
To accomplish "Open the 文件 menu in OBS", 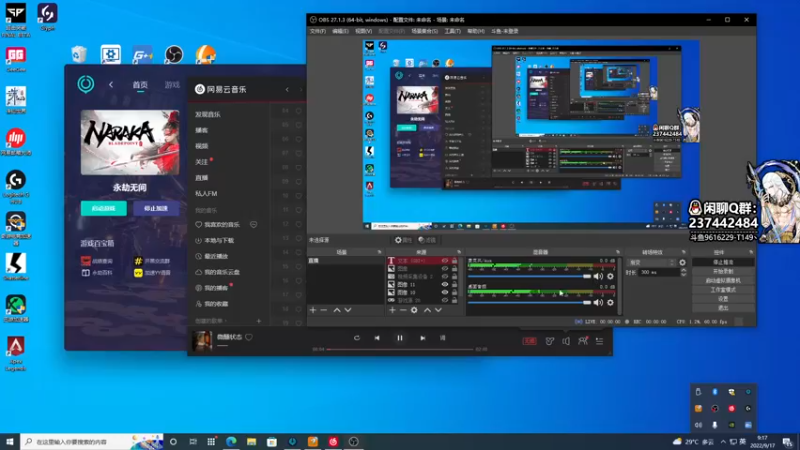I will coord(317,31).
